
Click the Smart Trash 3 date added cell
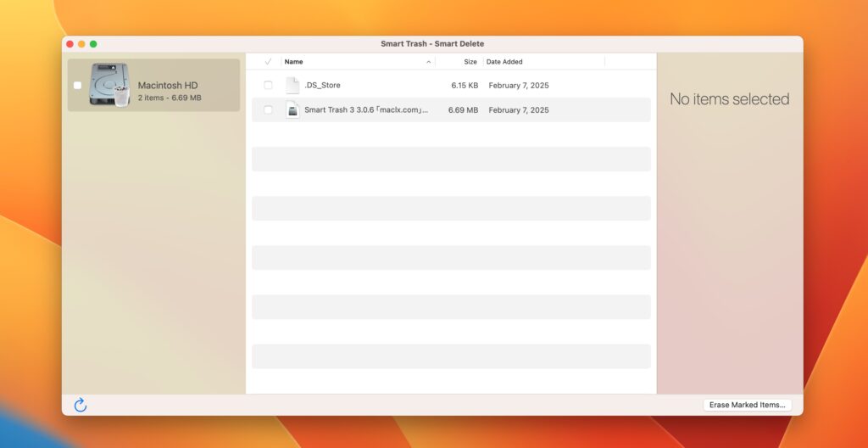click(x=519, y=109)
